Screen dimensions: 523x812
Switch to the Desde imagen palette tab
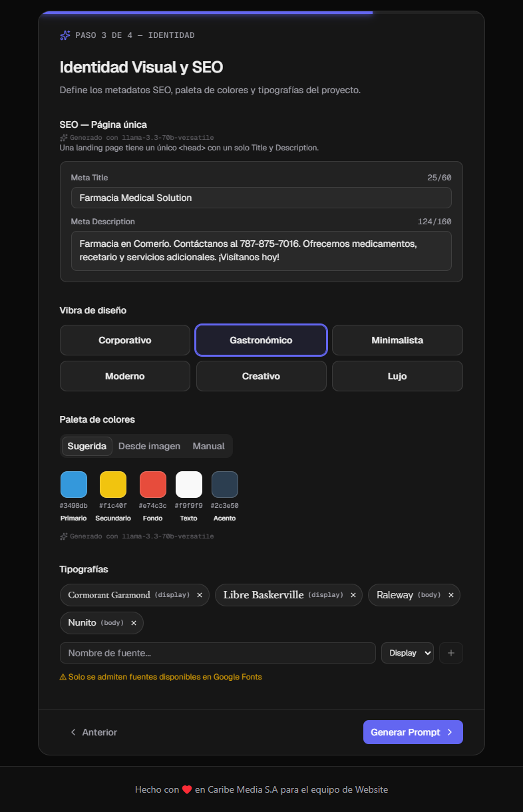tap(149, 446)
